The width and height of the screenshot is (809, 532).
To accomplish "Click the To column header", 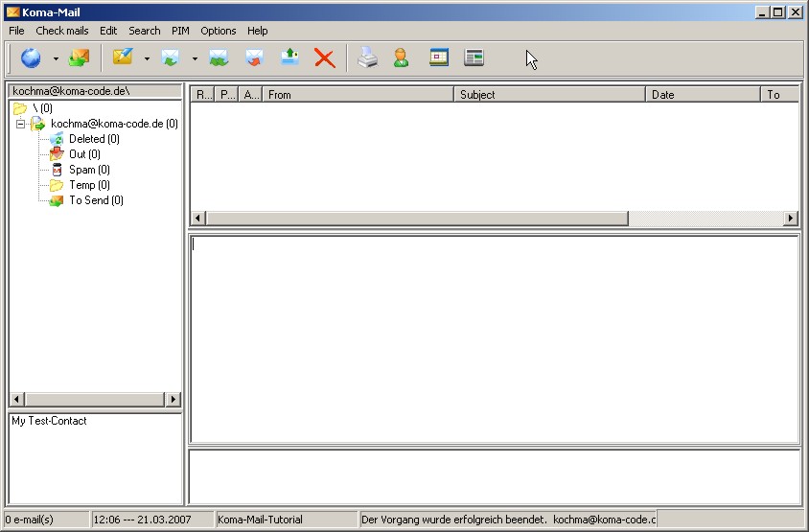I will (779, 95).
